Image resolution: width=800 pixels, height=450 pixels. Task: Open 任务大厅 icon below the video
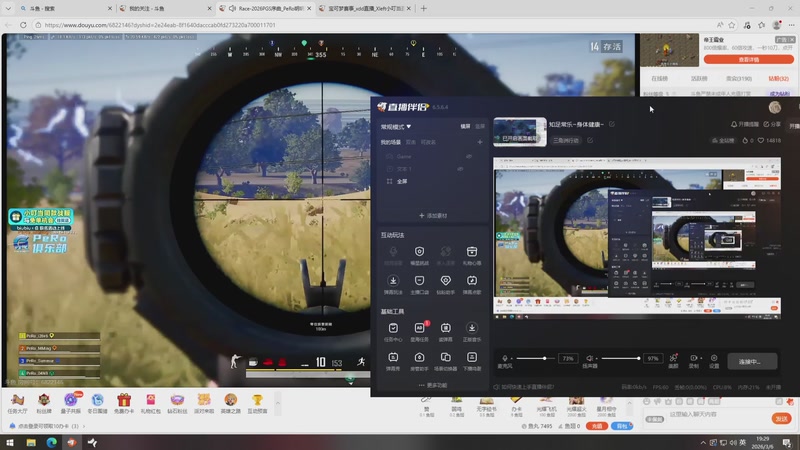click(x=17, y=400)
